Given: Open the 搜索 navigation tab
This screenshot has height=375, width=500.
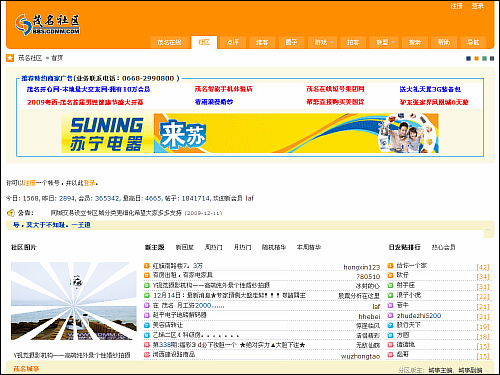Looking at the screenshot, I should pos(414,42).
